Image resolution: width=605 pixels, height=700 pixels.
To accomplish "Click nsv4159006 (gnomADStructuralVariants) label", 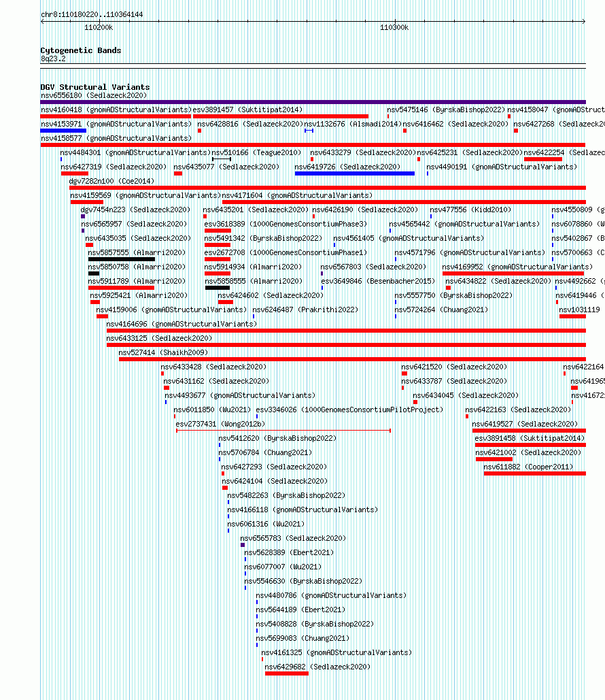I will pyautogui.click(x=171, y=310).
